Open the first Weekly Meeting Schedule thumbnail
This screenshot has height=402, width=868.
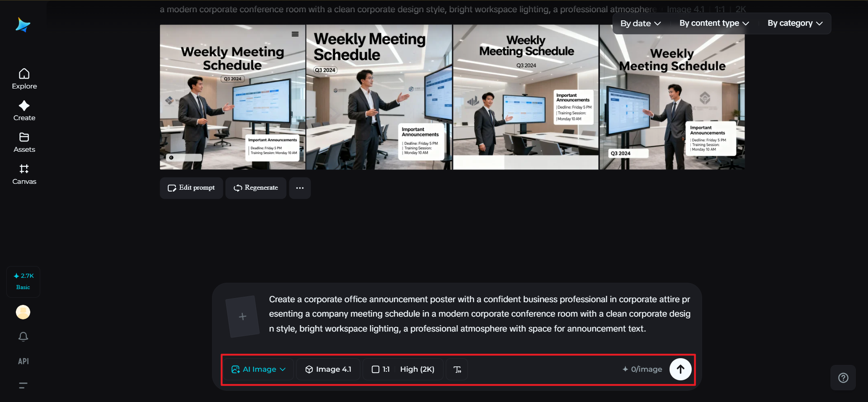[232, 97]
